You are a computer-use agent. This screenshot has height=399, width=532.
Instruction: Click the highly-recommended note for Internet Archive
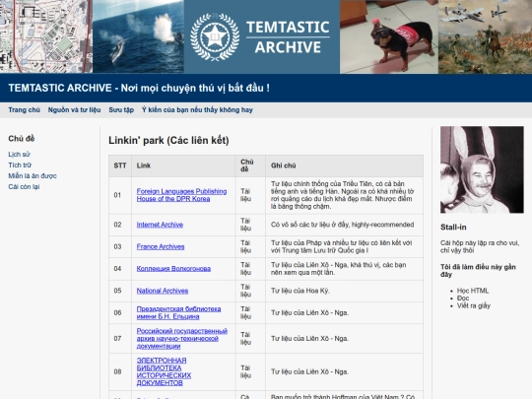[342, 225]
